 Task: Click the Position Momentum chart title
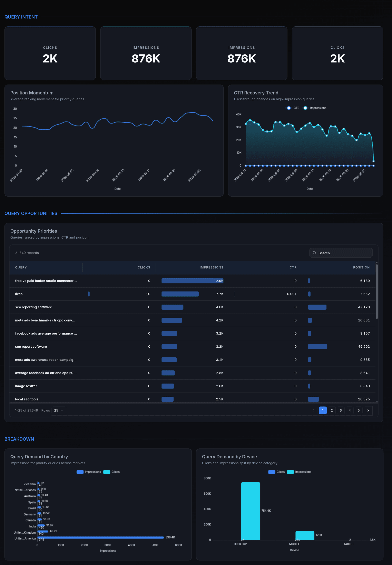[32, 93]
